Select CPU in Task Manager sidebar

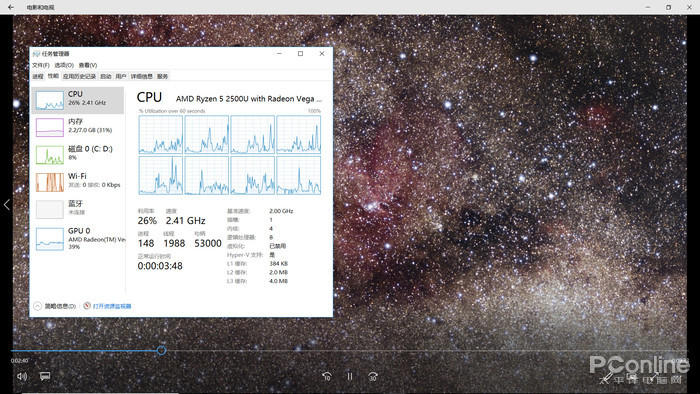78,100
